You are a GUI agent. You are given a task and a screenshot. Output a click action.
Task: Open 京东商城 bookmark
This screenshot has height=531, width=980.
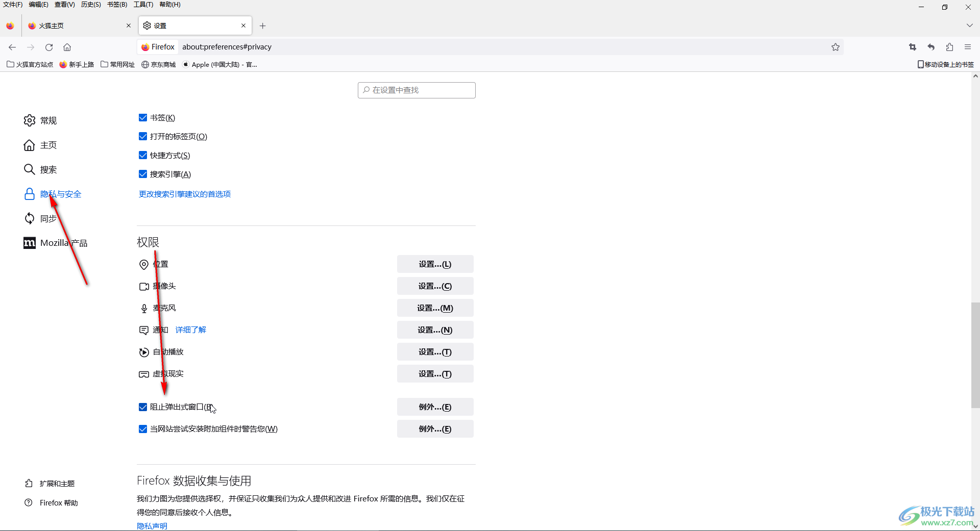pos(159,64)
